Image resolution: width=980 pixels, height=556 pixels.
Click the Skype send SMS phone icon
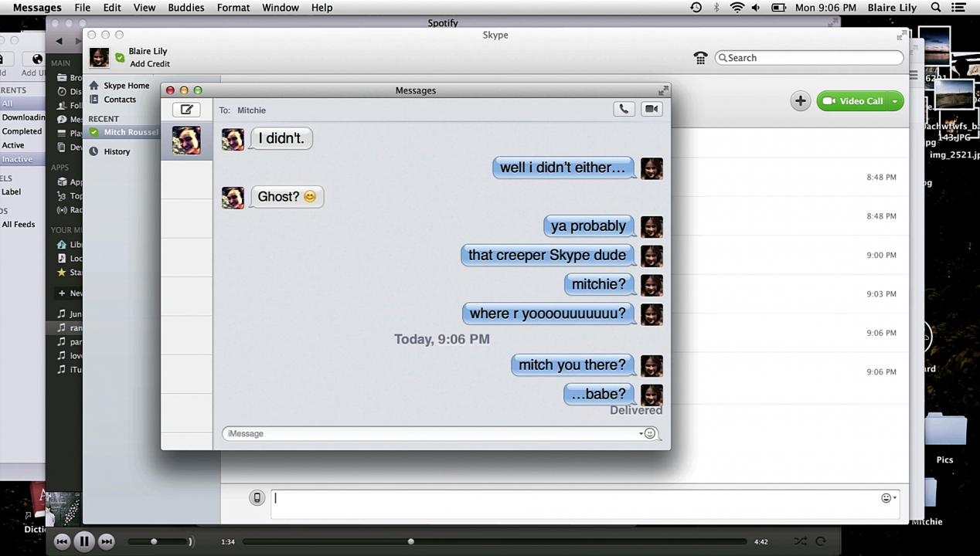coord(257,498)
